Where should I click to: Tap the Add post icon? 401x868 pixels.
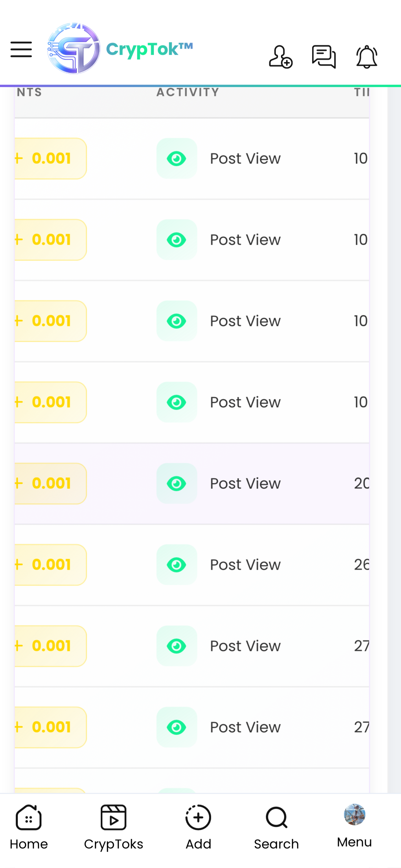click(198, 827)
